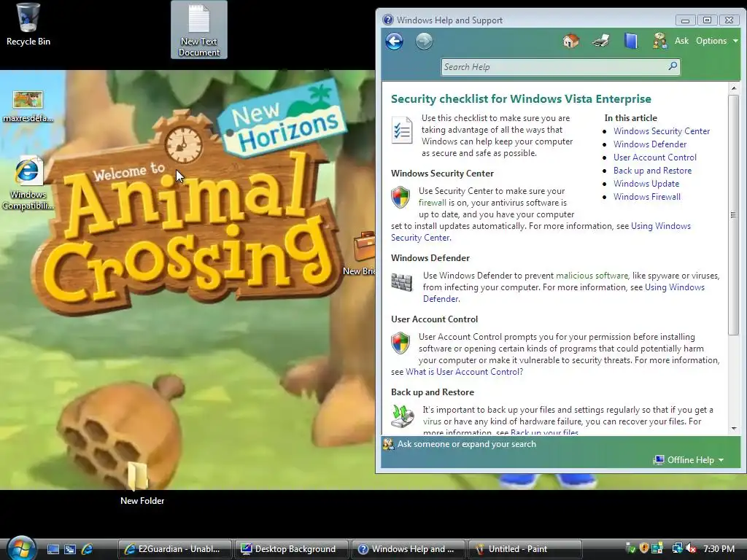The width and height of the screenshot is (747, 560).
Task: Click the Security checklist article heading
Action: (521, 99)
